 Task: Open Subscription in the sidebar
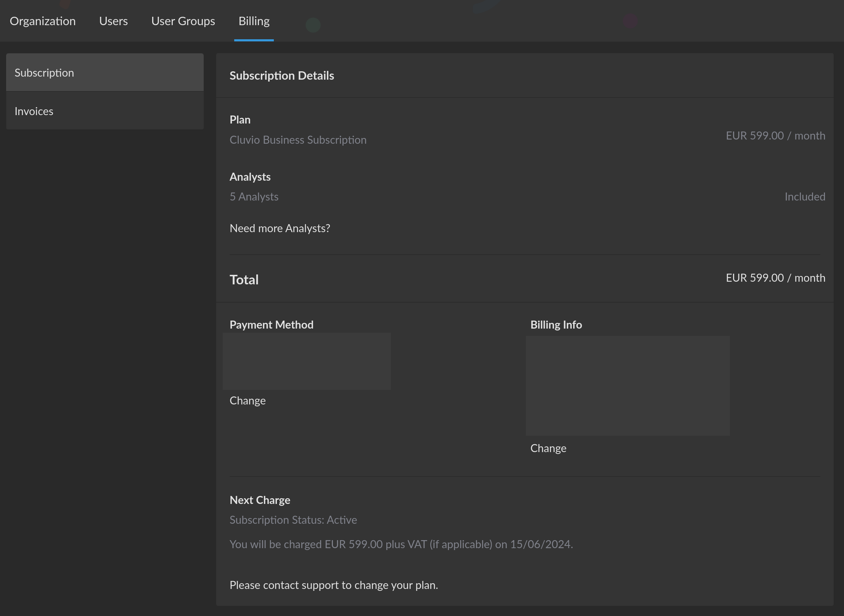click(105, 72)
